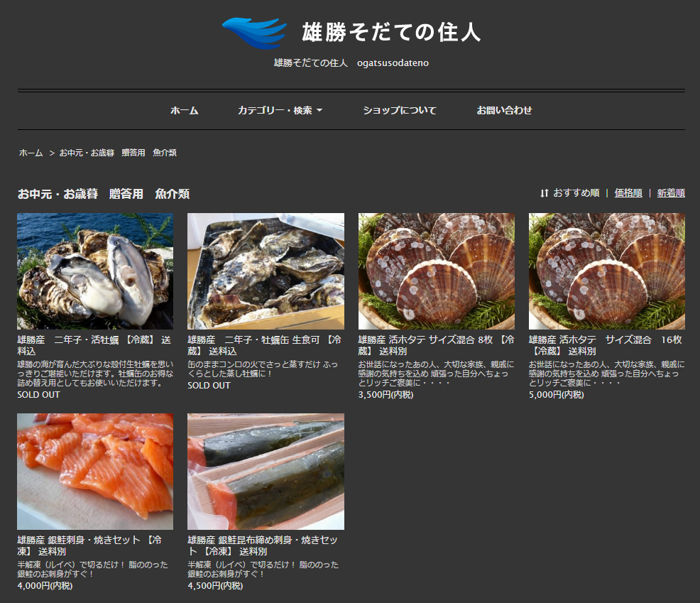The width and height of the screenshot is (700, 603).
Task: Expand the カテゴリー・検索 dropdown menu
Action: (280, 111)
